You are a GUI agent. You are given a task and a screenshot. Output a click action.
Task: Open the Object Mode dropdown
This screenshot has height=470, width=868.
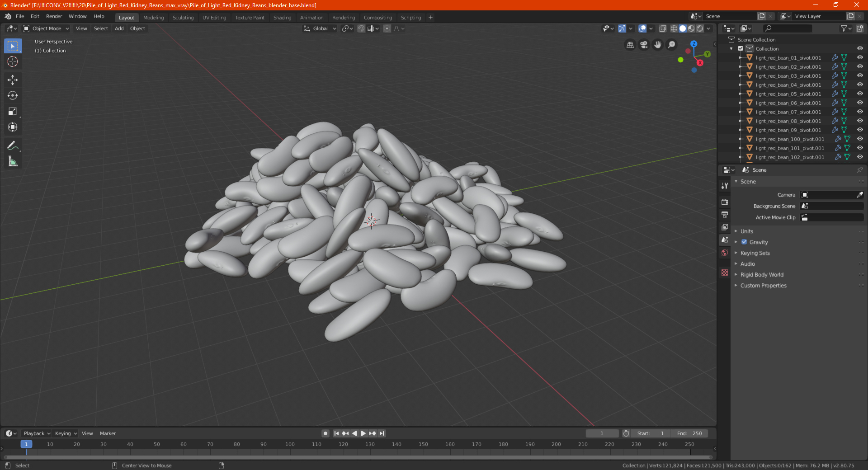[x=46, y=28]
